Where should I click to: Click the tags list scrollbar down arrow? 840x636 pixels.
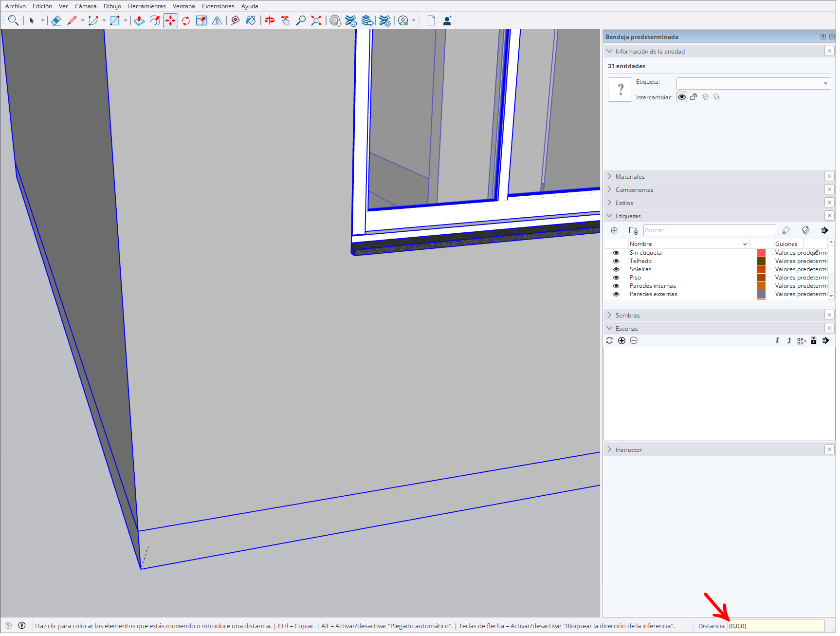(831, 296)
